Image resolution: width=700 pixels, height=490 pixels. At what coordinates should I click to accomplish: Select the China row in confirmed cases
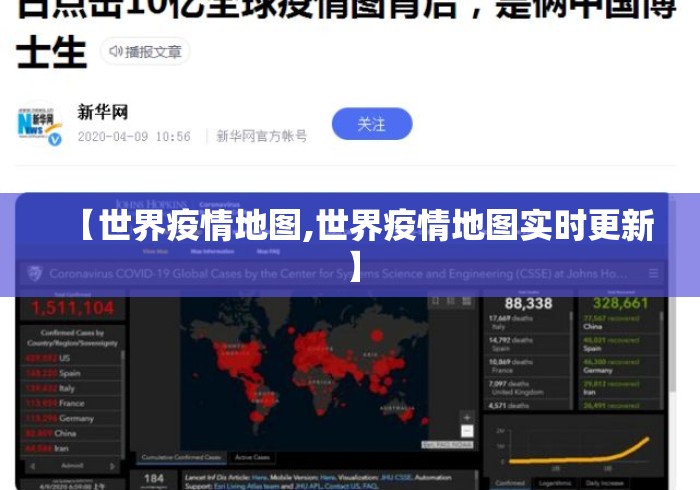(71, 433)
